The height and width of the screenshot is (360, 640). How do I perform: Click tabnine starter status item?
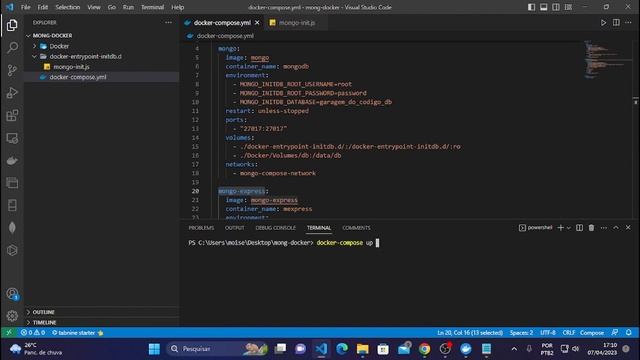[78, 333]
